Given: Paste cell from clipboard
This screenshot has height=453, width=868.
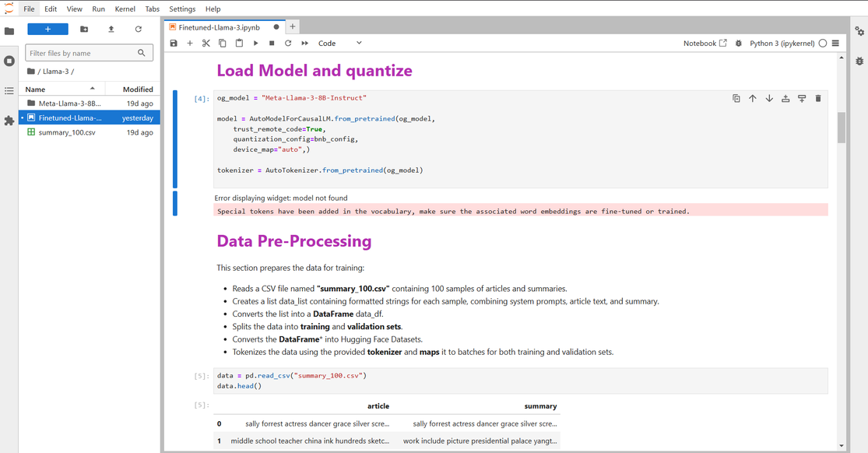Looking at the screenshot, I should 239,43.
